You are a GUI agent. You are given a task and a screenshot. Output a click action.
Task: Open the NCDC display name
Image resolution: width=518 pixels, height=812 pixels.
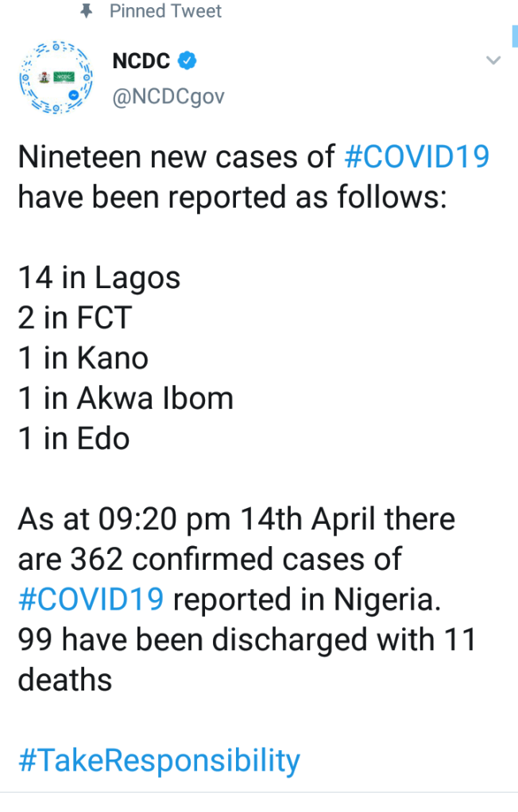(142, 60)
